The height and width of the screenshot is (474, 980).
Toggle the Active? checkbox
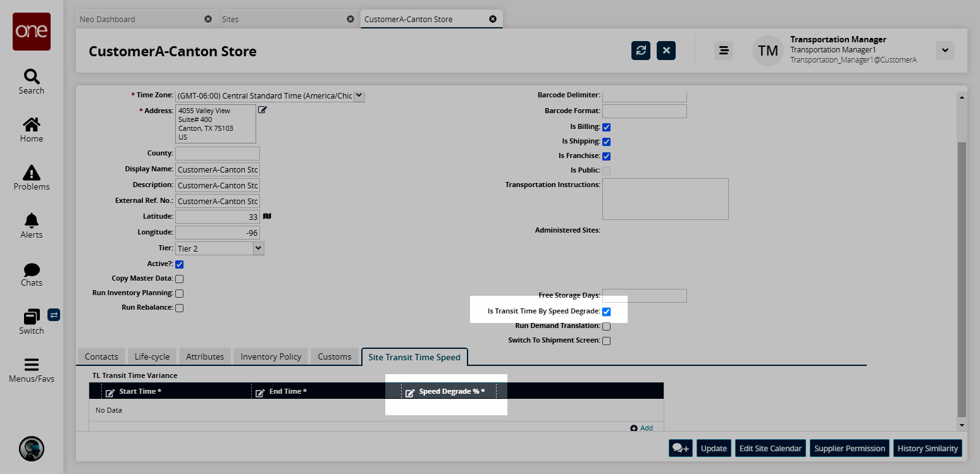tap(180, 264)
